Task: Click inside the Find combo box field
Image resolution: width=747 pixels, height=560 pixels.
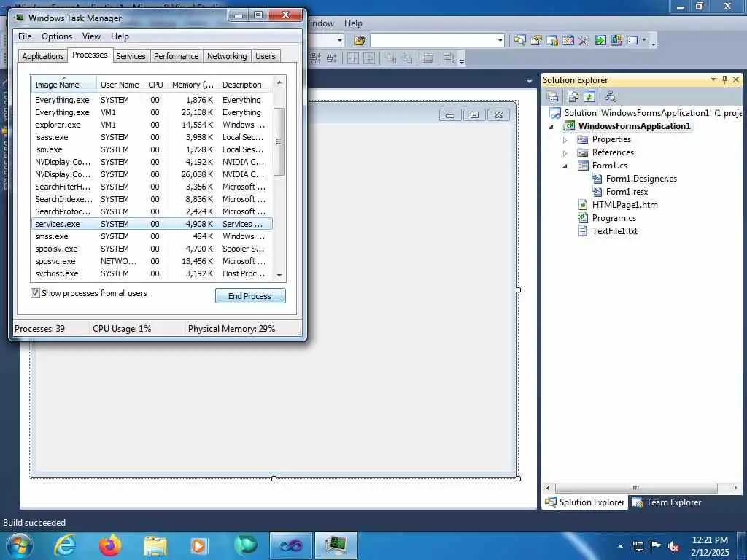Action: tap(433, 41)
